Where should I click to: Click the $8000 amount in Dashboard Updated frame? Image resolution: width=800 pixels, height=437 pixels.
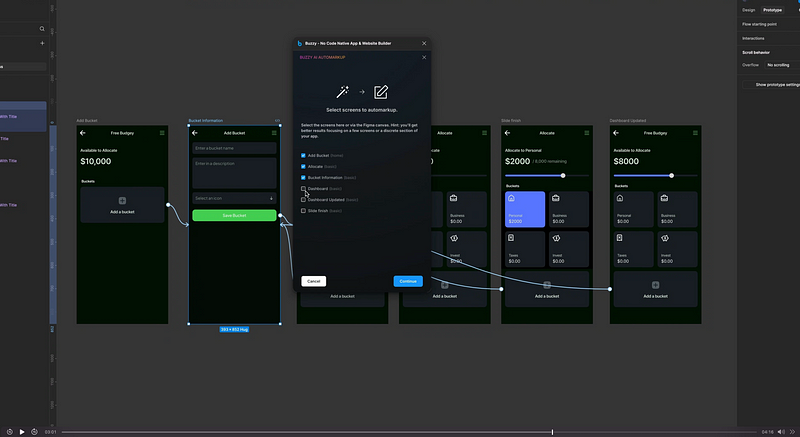626,161
